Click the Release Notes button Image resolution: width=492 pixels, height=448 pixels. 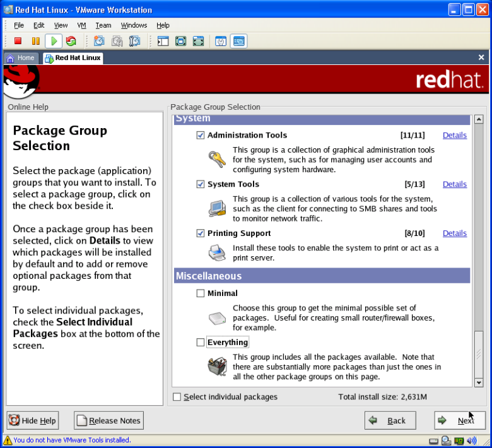109,421
